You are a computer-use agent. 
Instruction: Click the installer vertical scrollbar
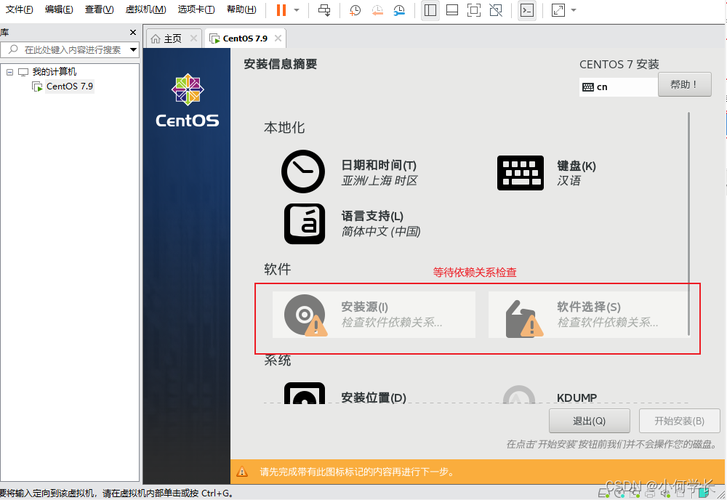click(689, 224)
